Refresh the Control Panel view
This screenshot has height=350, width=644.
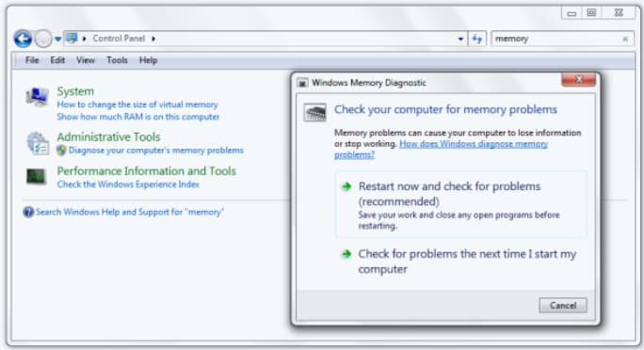click(476, 39)
